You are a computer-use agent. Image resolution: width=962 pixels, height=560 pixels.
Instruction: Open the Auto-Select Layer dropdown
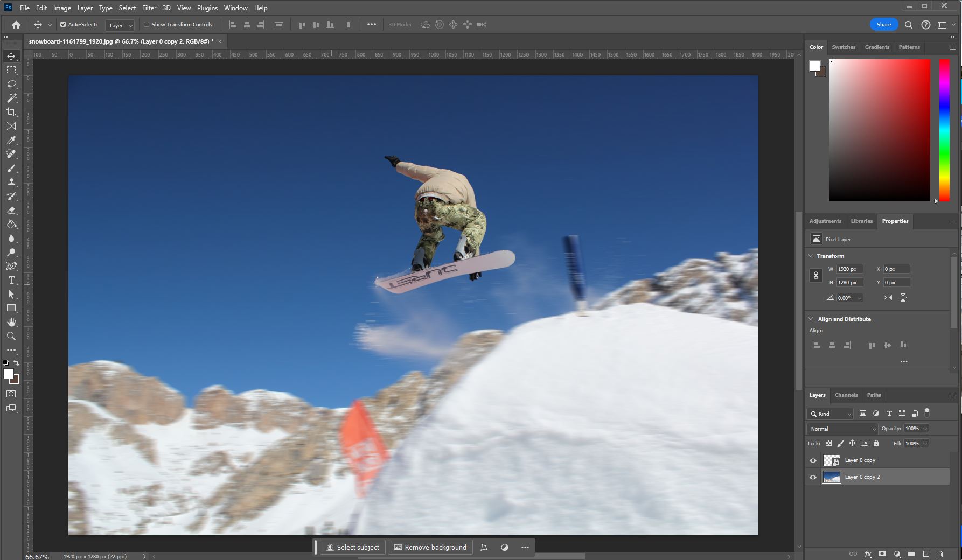(120, 25)
